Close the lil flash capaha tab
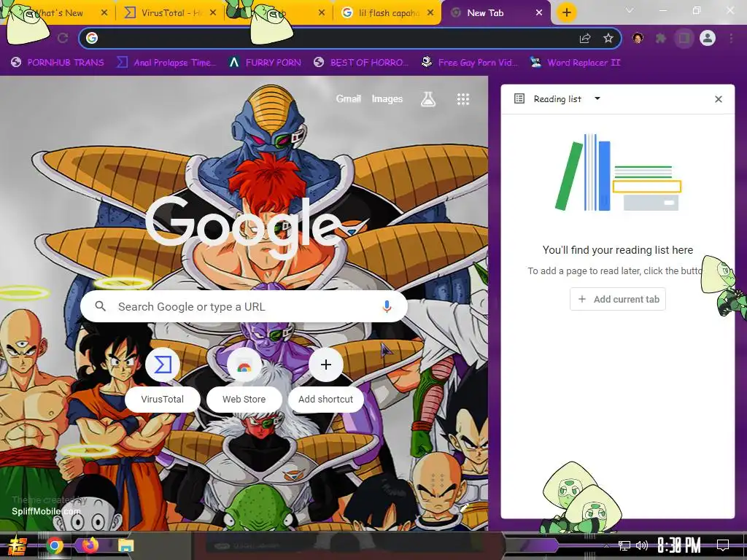The image size is (747, 560). [430, 13]
